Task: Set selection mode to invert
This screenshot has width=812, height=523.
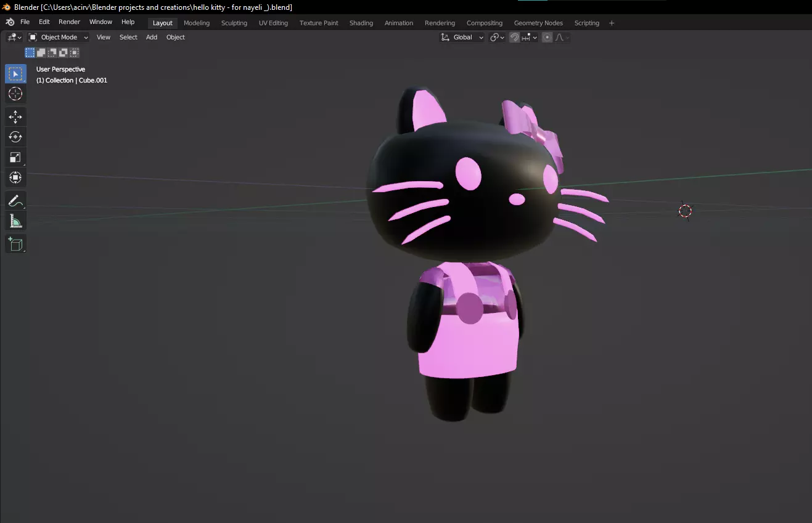Action: tap(63, 53)
